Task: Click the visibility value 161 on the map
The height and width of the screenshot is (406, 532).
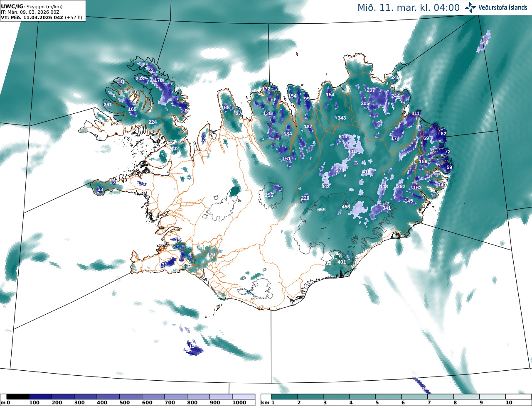Action: (x=286, y=159)
